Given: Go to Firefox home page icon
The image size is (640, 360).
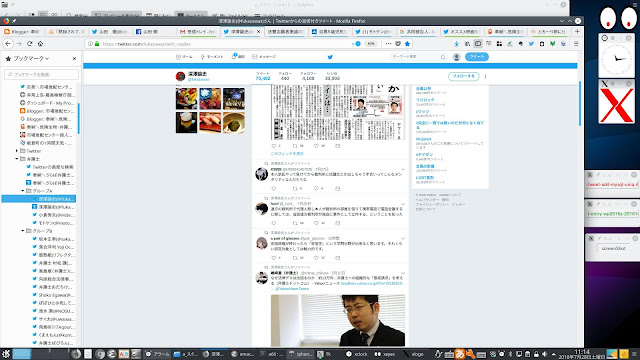Looking at the screenshot, I should [x=40, y=43].
